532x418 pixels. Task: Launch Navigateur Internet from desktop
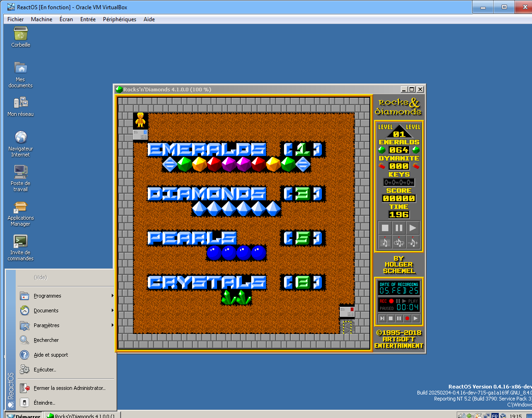point(20,144)
